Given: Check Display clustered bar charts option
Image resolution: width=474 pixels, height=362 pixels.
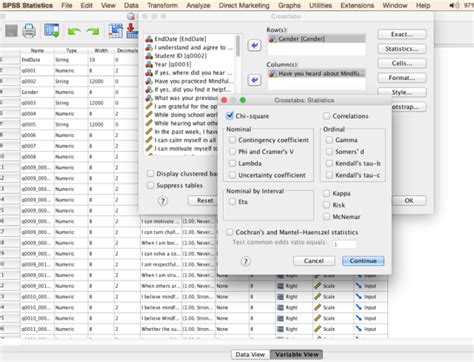Looking at the screenshot, I should click(x=151, y=174).
